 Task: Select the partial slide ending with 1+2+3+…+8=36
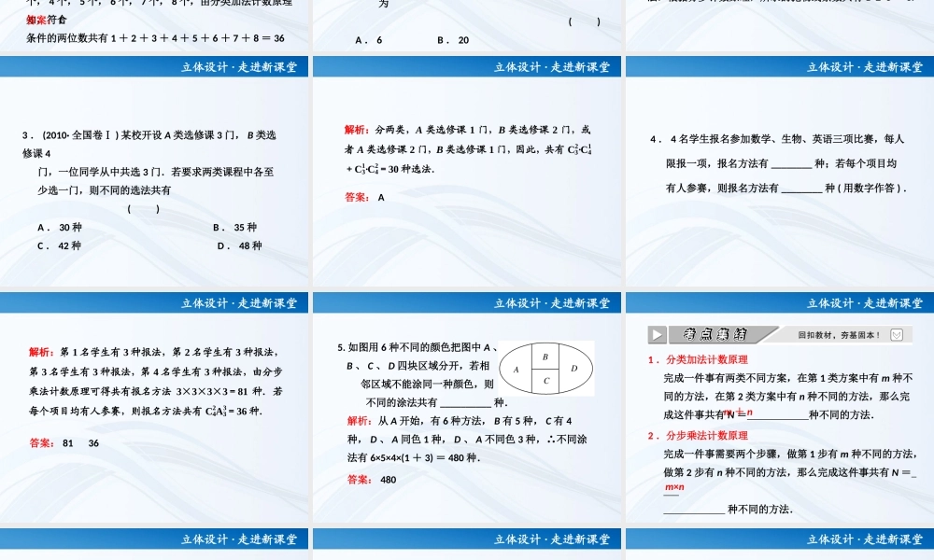coord(154,25)
